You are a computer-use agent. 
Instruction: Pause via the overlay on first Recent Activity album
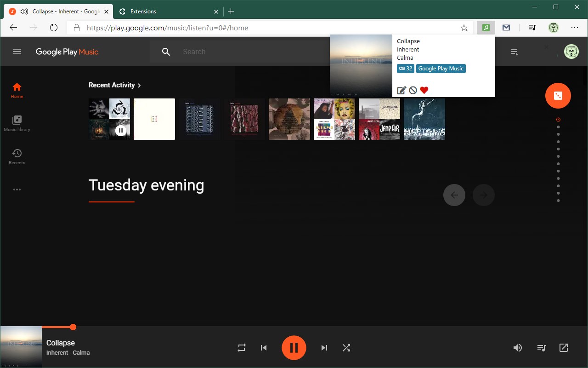pos(120,130)
